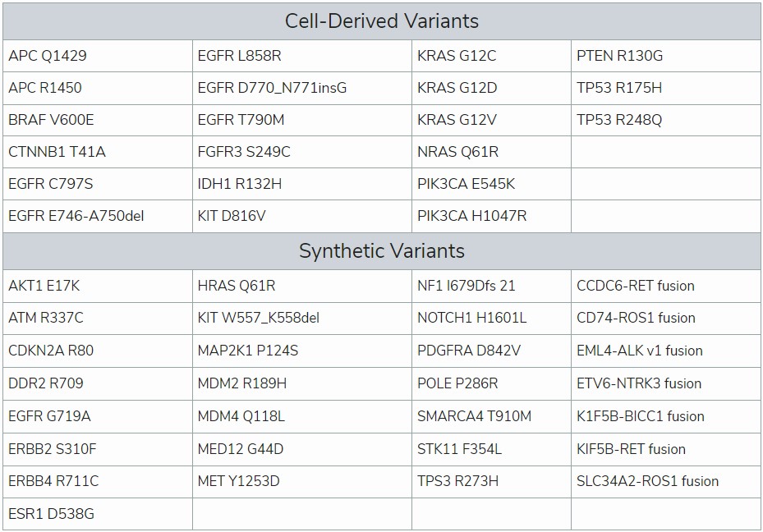Click the KIT D816V cell

point(302,216)
